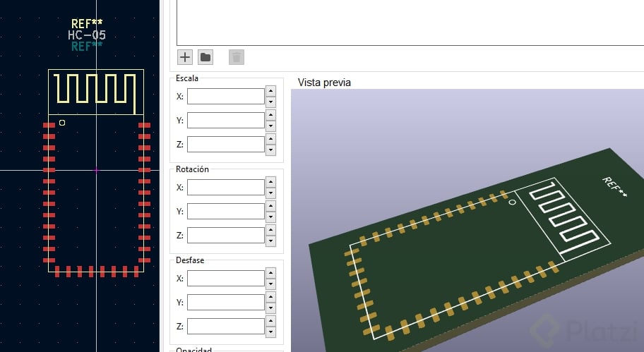Increase Desfase X with up arrow
Screen dimensions: 644x352
click(x=270, y=273)
